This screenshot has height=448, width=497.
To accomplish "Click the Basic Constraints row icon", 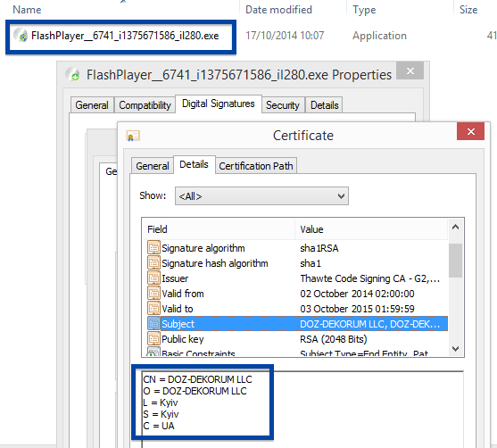I will coord(153,353).
